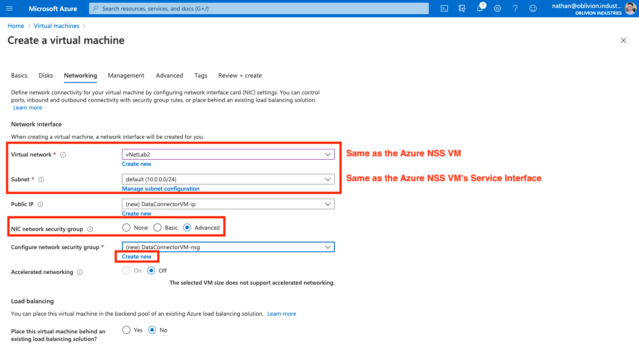Open the Public IP DataConnectorVM-ip dropdown
639x364 pixels.
(228, 204)
